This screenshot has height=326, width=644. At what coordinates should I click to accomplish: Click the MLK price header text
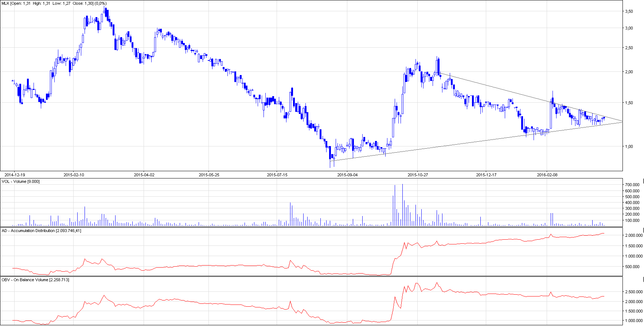pyautogui.click(x=54, y=3)
